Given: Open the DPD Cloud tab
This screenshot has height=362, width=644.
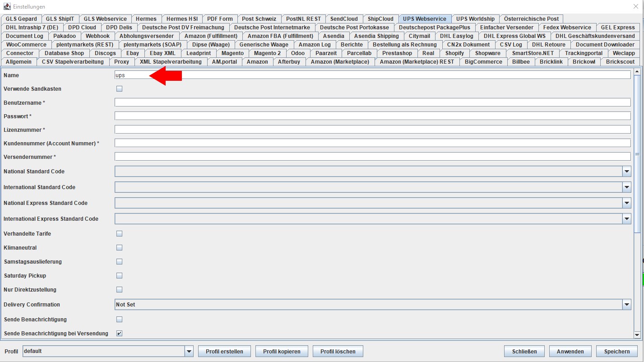Looking at the screenshot, I should [82, 28].
